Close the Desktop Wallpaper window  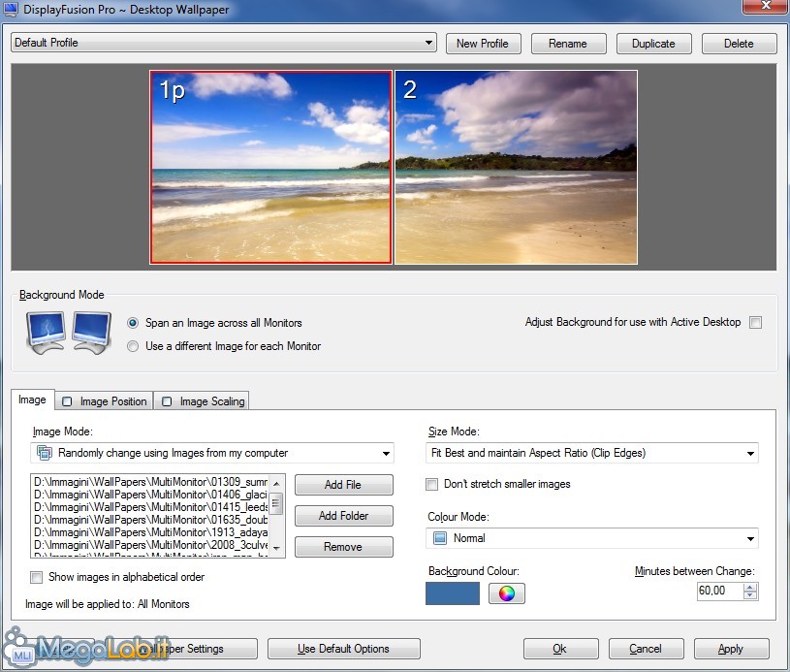coord(766,6)
